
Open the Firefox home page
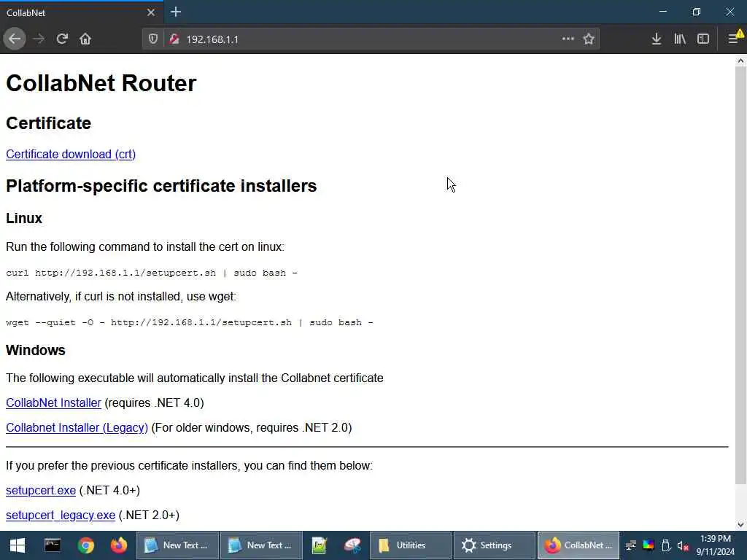tap(85, 39)
